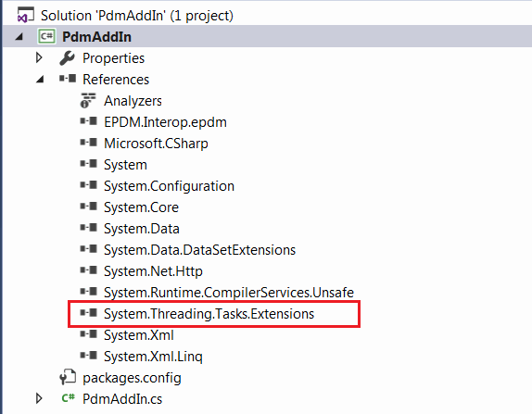This screenshot has width=532, height=414.
Task: Select the System.Data.DataSetExtensions reference
Action: 199,250
